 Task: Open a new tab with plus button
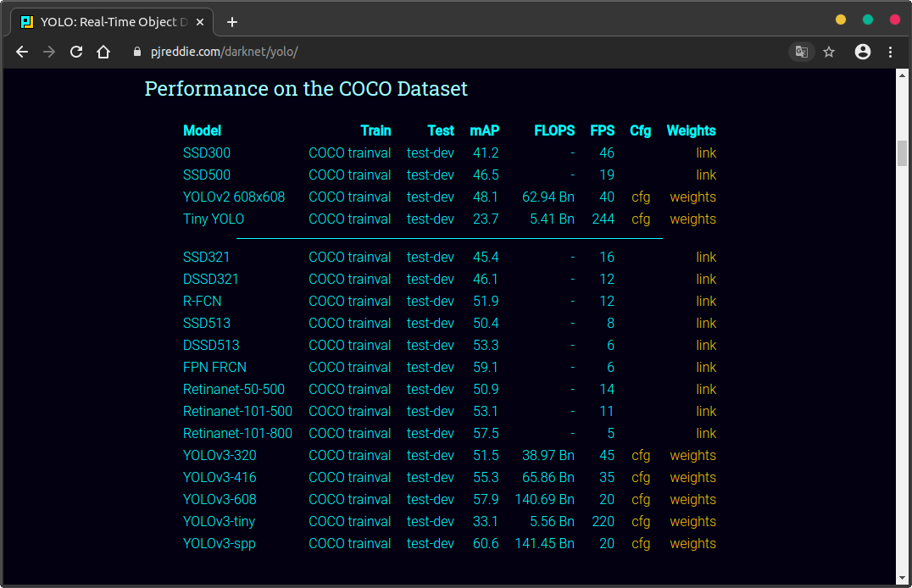[x=232, y=22]
